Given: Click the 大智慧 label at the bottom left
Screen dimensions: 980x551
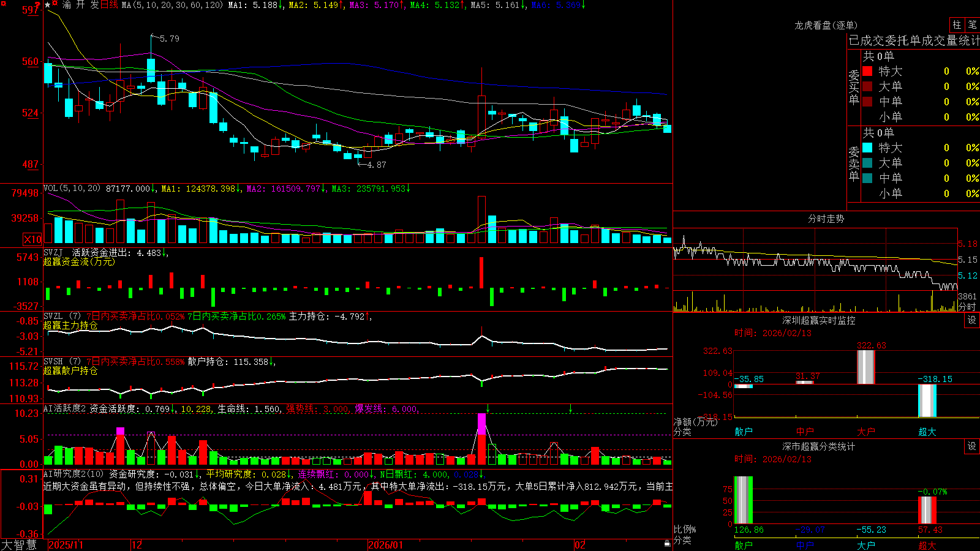Looking at the screenshot, I should coord(19,545).
